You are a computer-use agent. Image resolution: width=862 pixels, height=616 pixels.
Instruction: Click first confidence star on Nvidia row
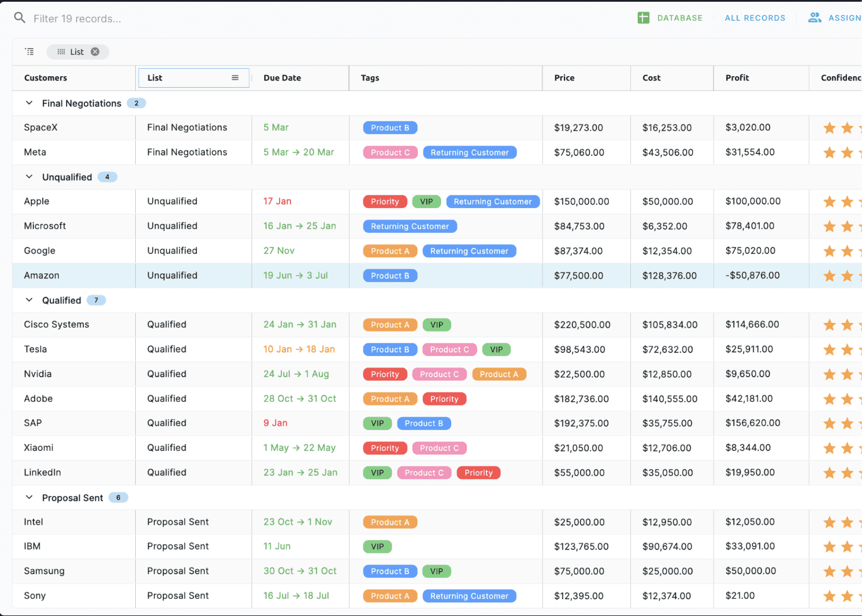[830, 374]
